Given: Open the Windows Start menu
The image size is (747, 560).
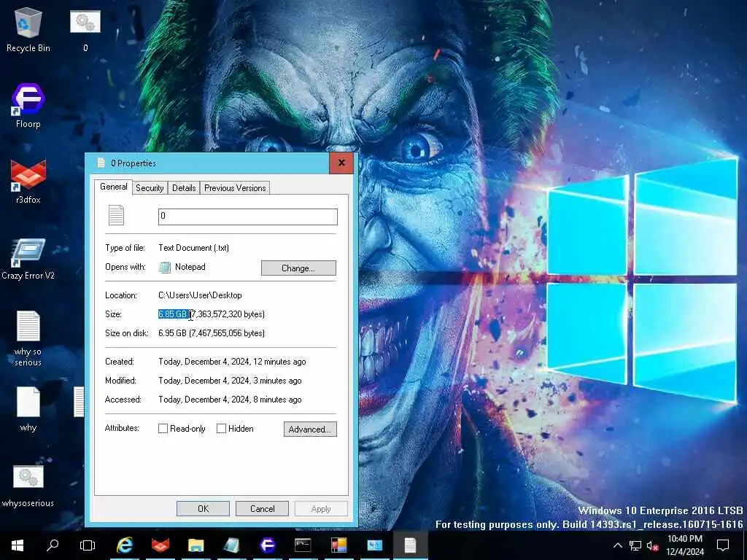Looking at the screenshot, I should pos(18,545).
